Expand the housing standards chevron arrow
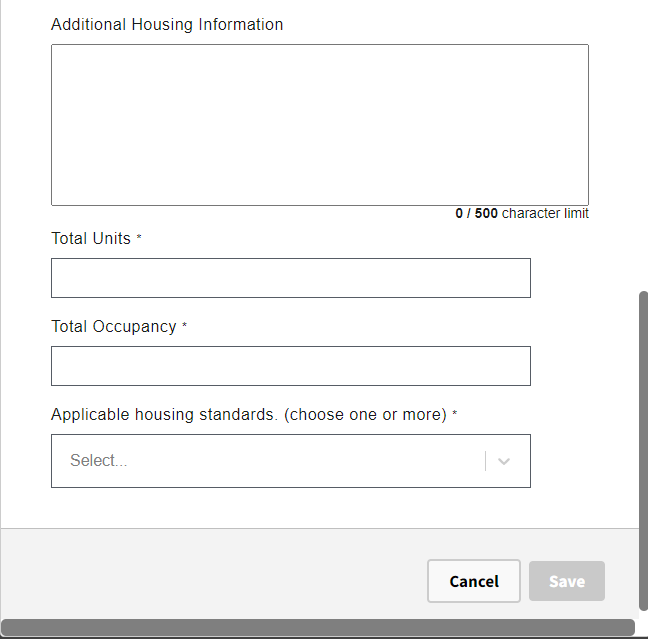 pos(504,461)
